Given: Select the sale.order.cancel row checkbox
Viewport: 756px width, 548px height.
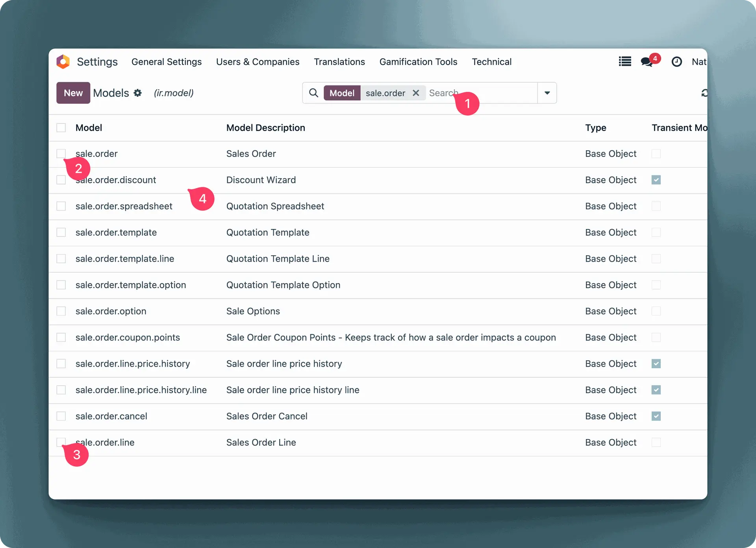Looking at the screenshot, I should pyautogui.click(x=61, y=416).
